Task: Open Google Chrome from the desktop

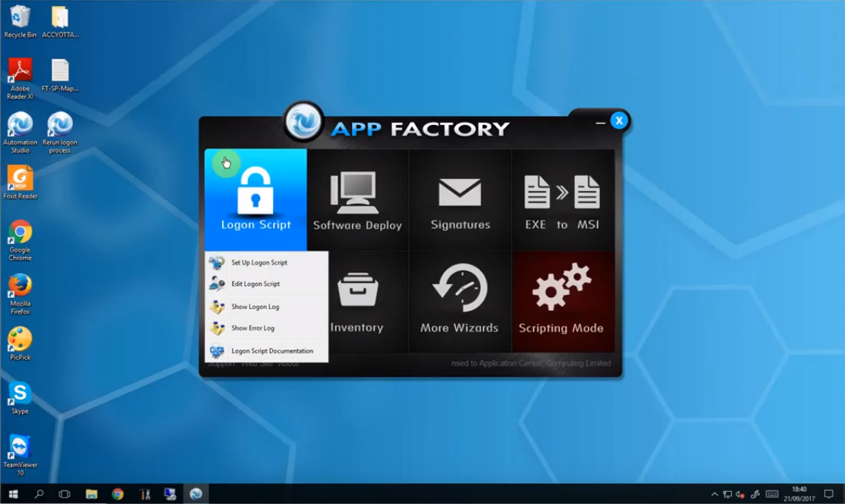Action: tap(20, 239)
